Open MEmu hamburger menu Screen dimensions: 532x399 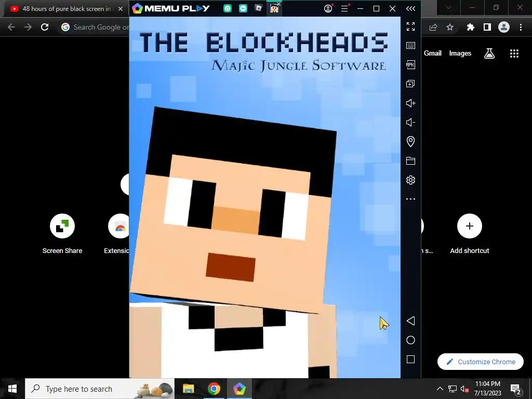click(345, 8)
